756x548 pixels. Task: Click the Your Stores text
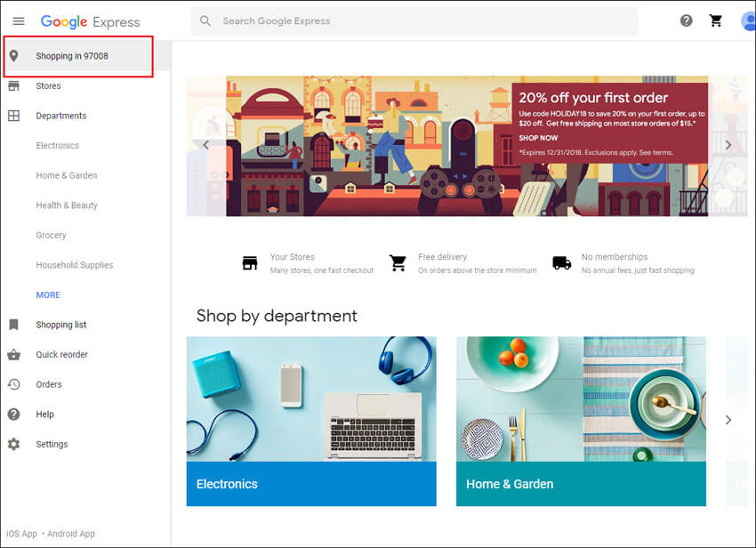pyautogui.click(x=293, y=257)
